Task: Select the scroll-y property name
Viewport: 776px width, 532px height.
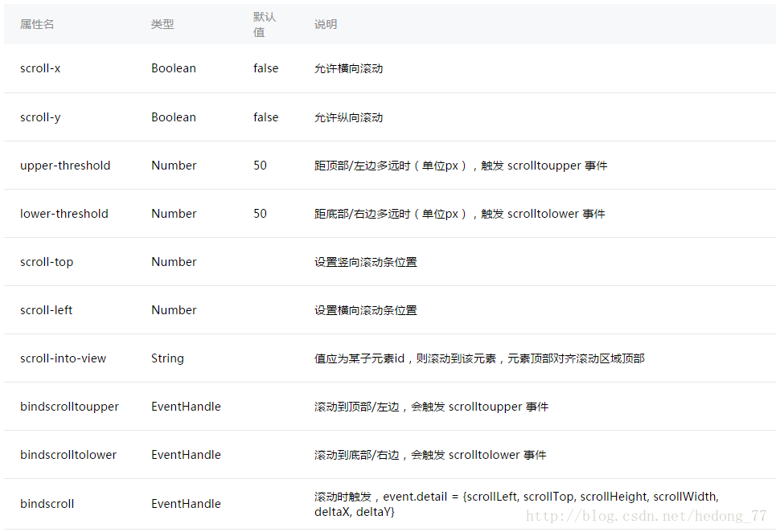Action: (40, 117)
